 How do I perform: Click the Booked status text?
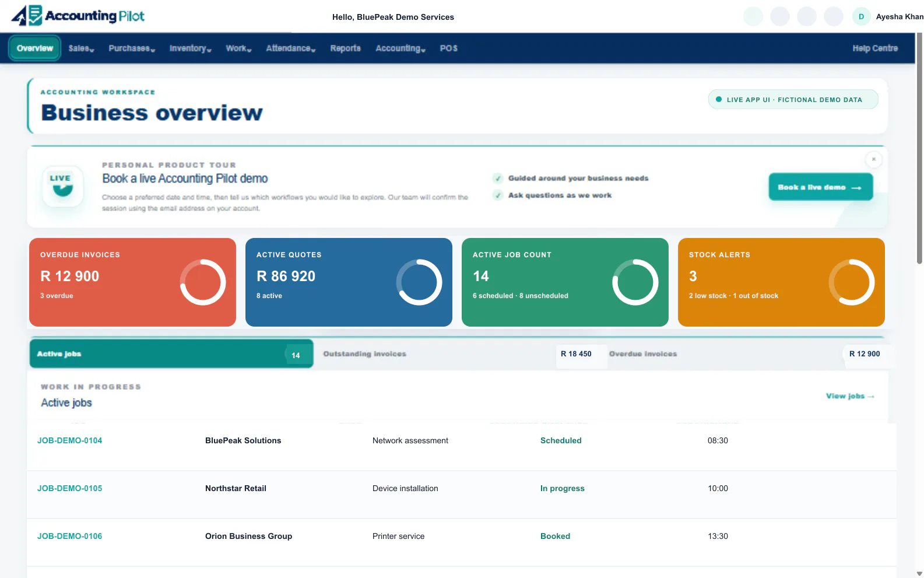tap(555, 536)
